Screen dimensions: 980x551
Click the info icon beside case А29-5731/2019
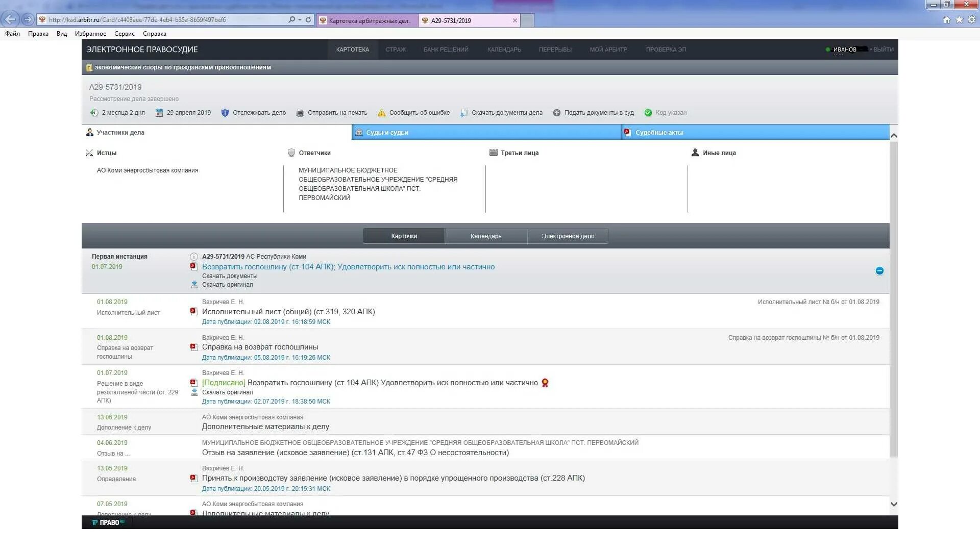(194, 257)
